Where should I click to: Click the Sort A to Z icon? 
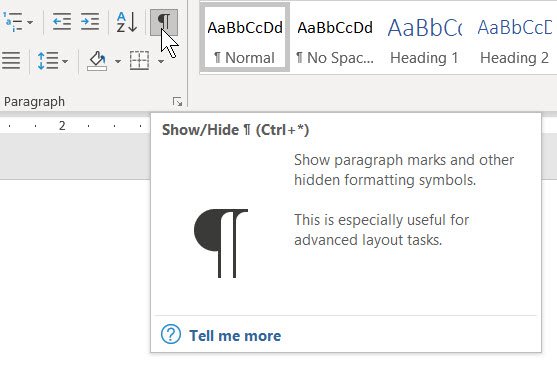coord(127,22)
